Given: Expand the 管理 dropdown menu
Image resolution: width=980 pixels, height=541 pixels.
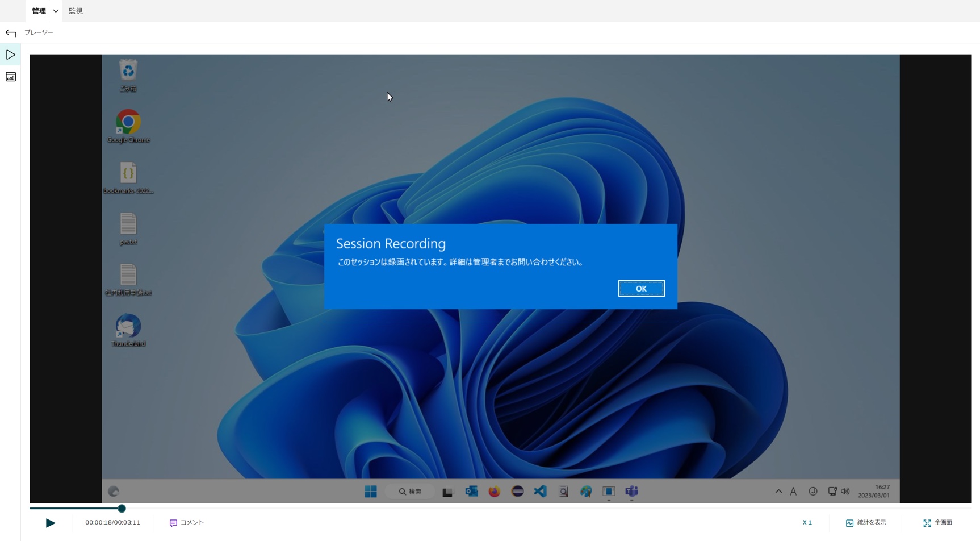Looking at the screenshot, I should point(44,11).
